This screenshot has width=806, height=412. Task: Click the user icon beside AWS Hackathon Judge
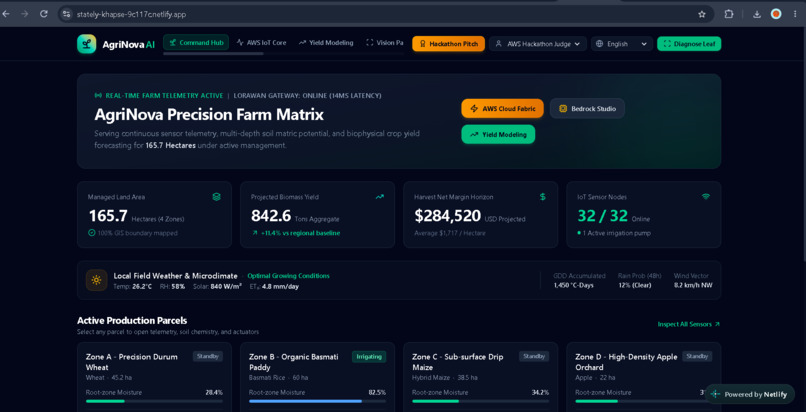coord(498,44)
